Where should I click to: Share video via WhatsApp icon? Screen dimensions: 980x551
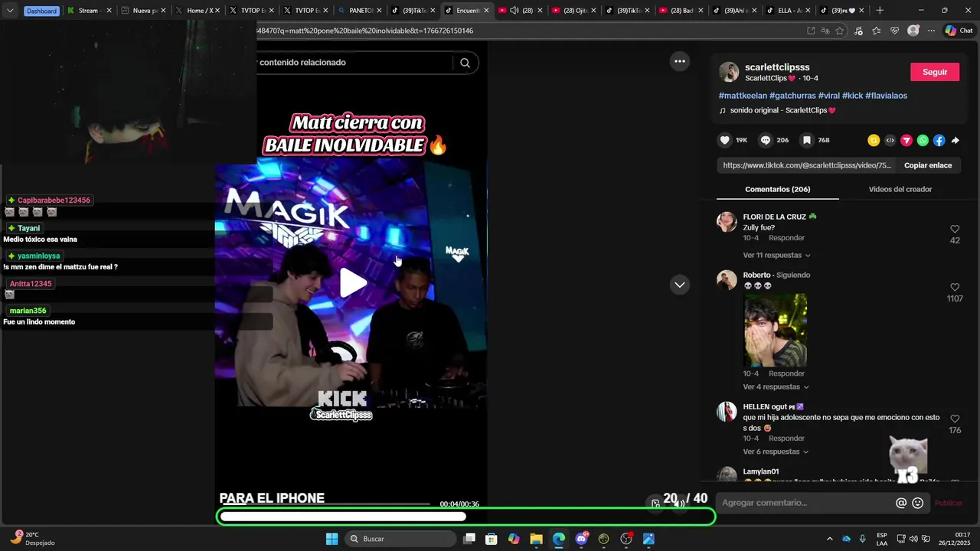click(923, 140)
